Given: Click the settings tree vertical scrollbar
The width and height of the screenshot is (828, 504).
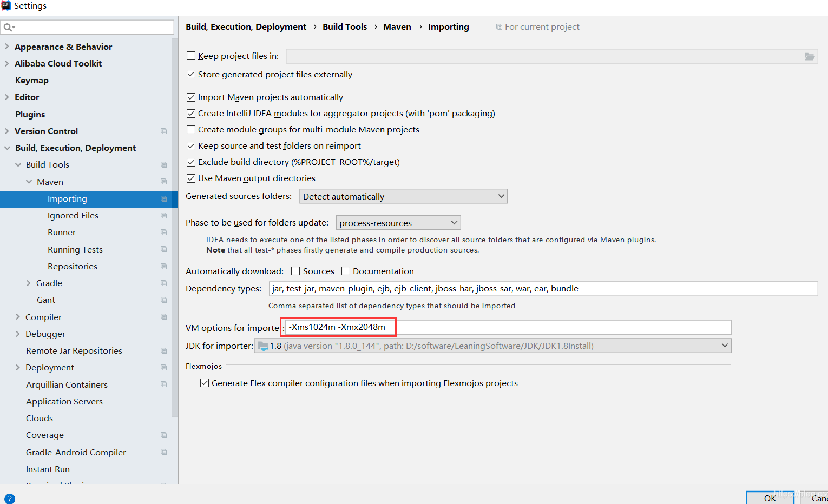Looking at the screenshot, I should point(175,227).
